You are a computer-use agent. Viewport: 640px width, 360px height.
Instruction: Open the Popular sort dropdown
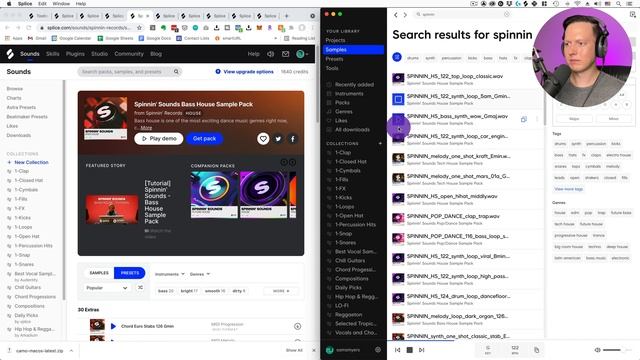click(107, 288)
